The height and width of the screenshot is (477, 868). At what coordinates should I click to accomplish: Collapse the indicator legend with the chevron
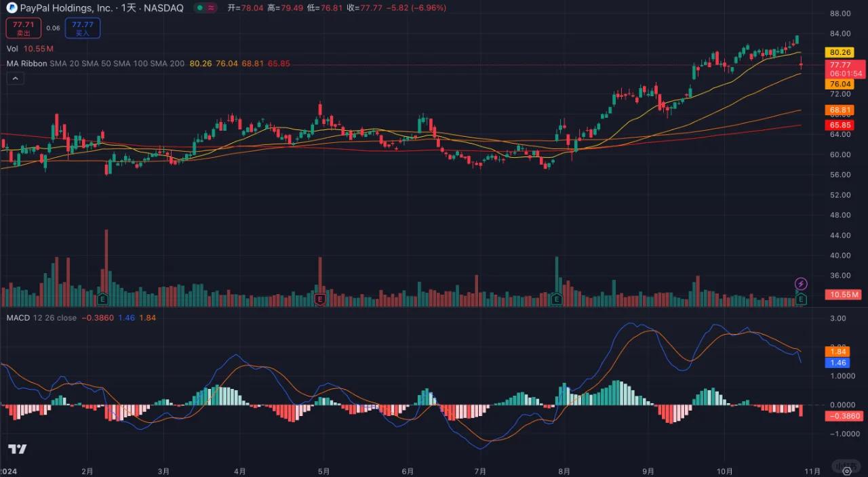point(15,79)
